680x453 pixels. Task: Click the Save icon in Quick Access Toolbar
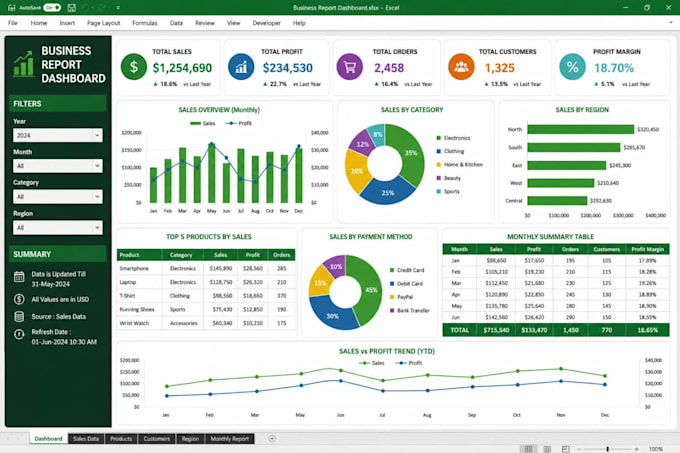pos(72,8)
